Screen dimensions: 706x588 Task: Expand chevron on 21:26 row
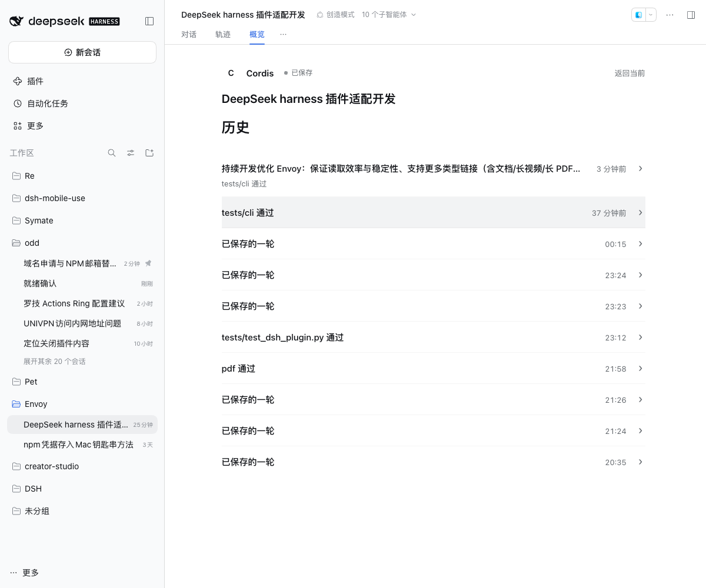click(641, 400)
